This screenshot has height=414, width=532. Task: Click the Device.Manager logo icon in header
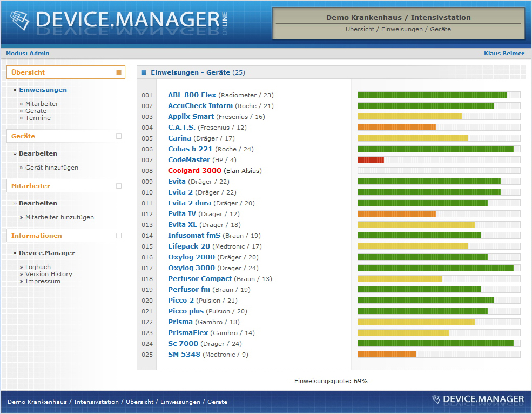(19, 21)
